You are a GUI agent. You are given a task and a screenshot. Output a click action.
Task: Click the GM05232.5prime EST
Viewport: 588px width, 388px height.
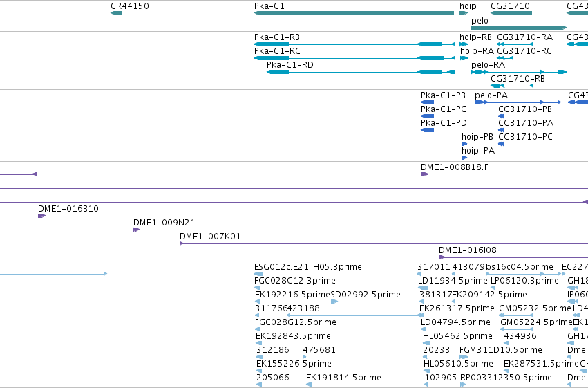pyautogui.click(x=516, y=315)
